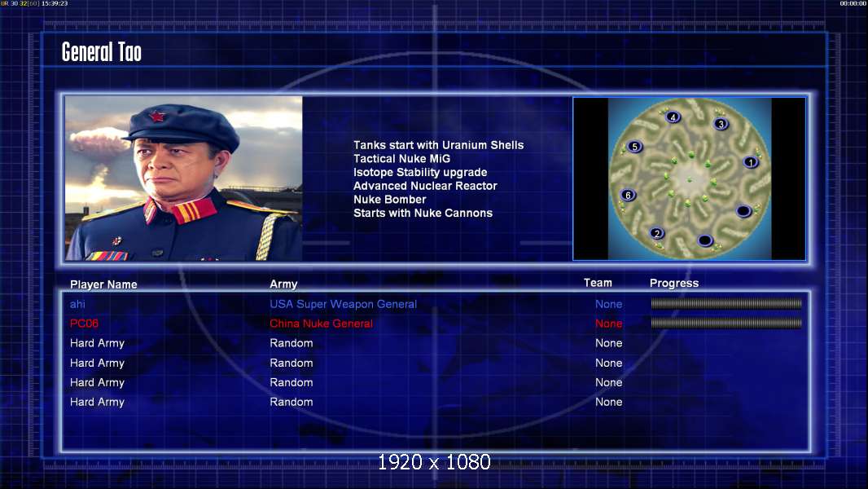Choose start position marker 3 on map
The height and width of the screenshot is (489, 868).
[x=721, y=124]
